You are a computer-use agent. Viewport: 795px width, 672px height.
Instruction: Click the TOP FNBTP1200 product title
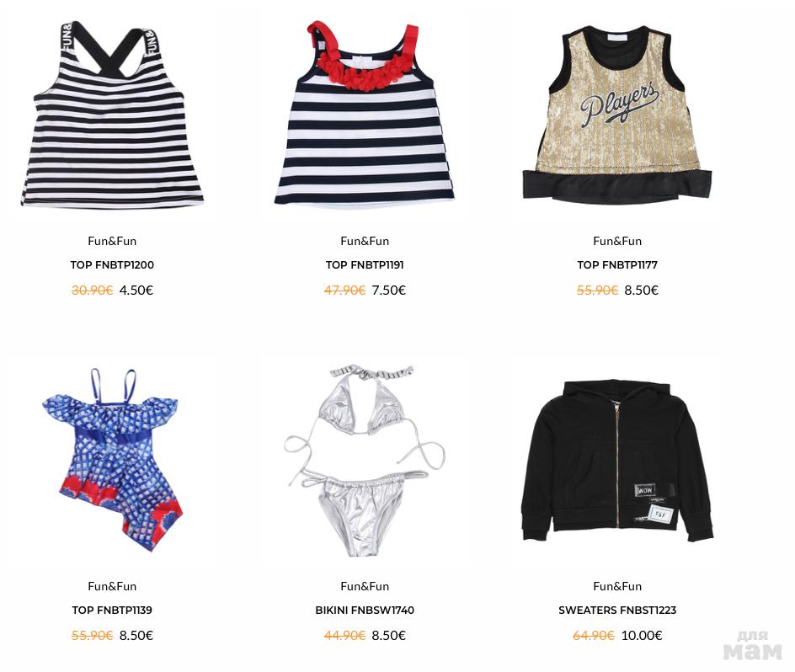tap(112, 264)
